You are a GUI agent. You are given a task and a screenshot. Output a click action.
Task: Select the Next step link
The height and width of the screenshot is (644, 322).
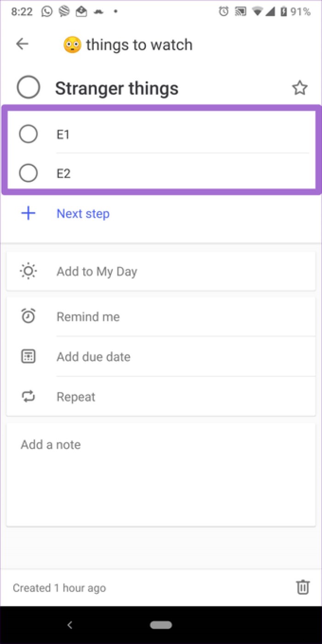83,213
